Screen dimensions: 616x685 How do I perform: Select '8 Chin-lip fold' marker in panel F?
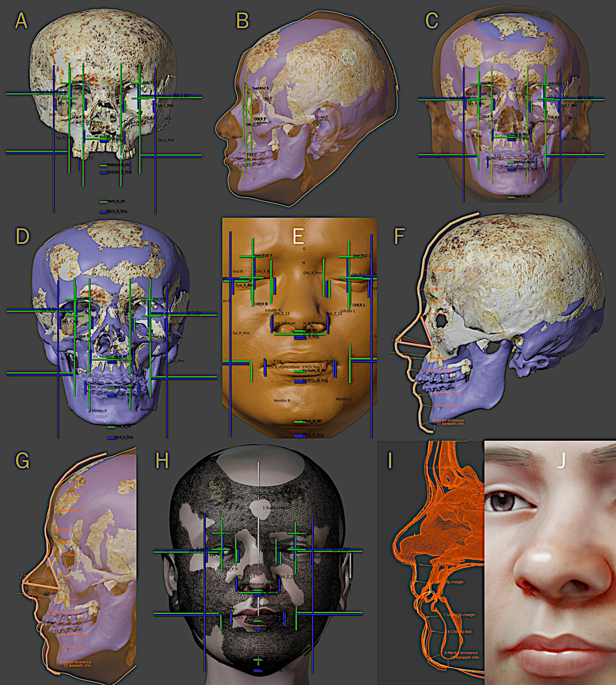click(446, 405)
